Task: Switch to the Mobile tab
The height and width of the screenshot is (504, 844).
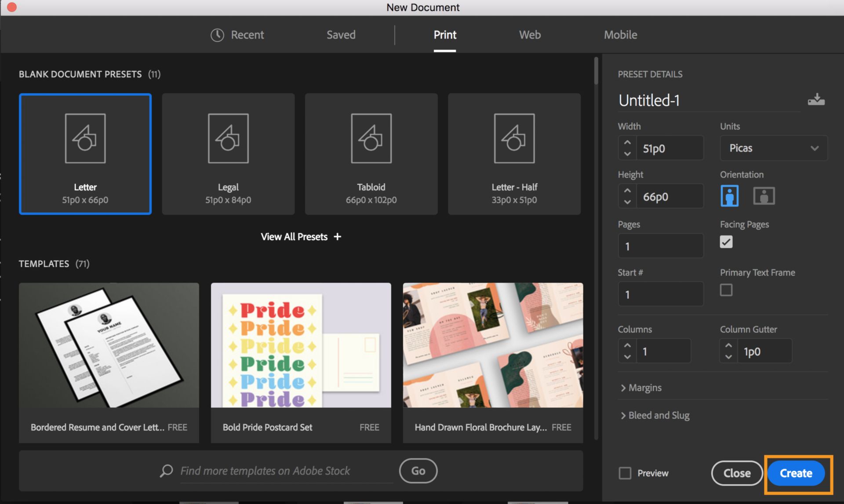Action: (620, 34)
